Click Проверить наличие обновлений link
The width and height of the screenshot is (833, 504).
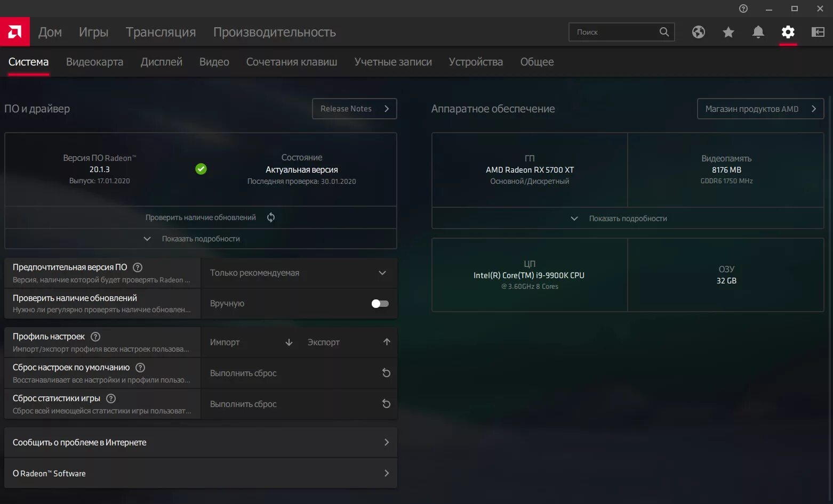201,217
